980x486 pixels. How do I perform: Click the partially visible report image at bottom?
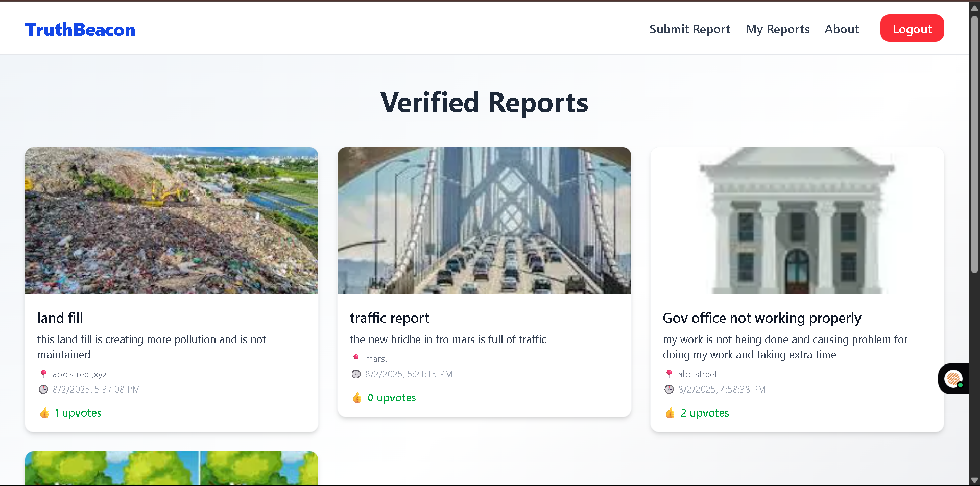(171, 468)
